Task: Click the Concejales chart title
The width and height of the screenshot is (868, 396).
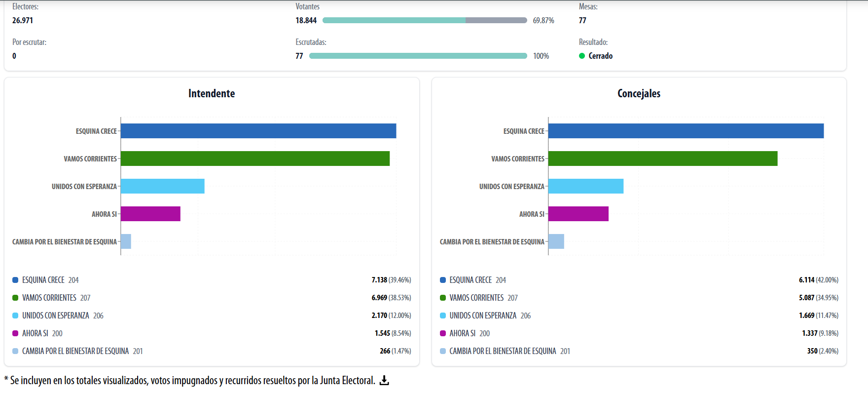Action: (639, 93)
